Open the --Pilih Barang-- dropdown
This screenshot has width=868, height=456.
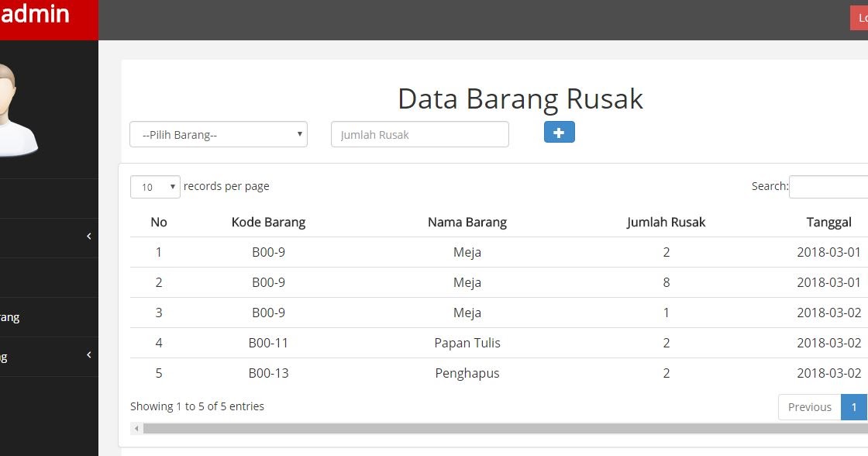coord(218,133)
